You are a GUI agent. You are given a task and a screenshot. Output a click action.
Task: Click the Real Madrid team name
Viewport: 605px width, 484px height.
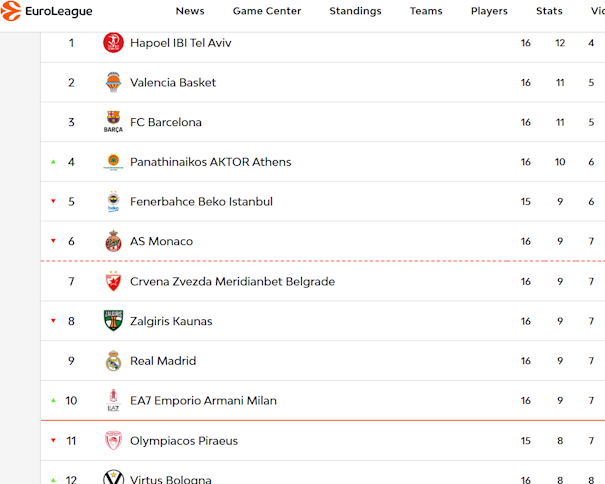coord(163,361)
